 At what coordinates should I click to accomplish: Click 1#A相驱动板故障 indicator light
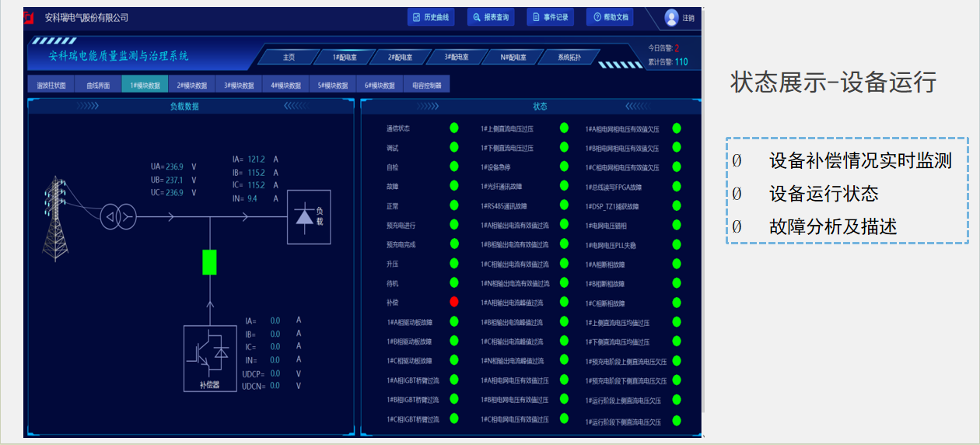coord(454,321)
